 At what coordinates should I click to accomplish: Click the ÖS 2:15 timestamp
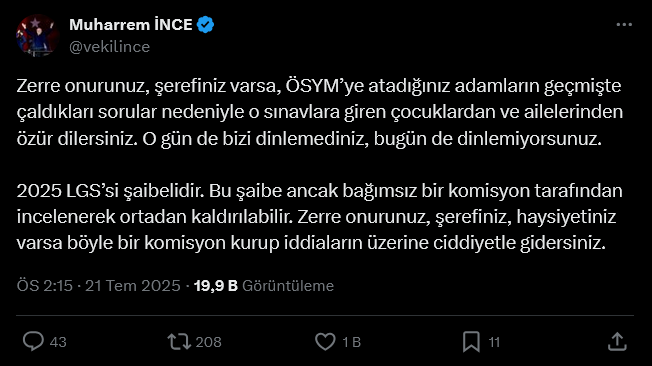pos(44,286)
